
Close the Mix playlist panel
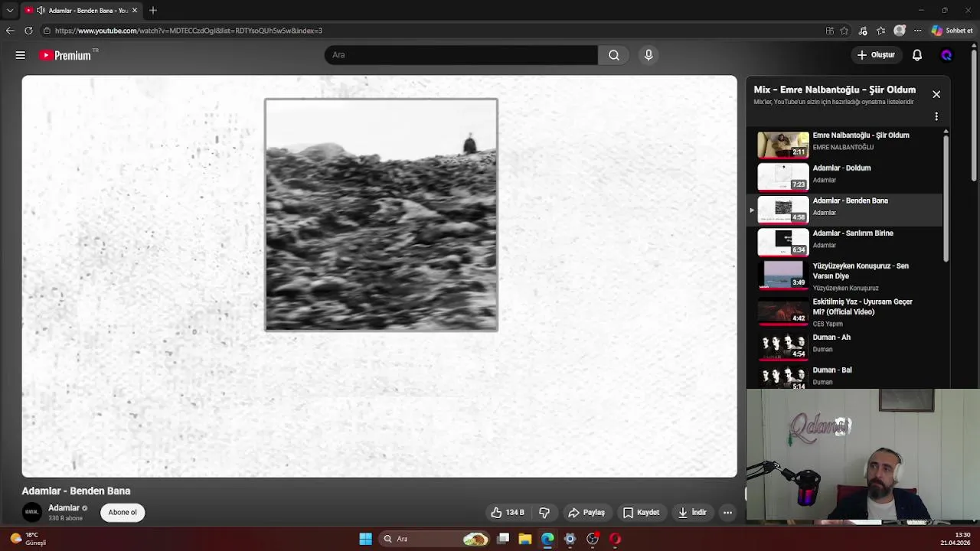click(x=936, y=94)
